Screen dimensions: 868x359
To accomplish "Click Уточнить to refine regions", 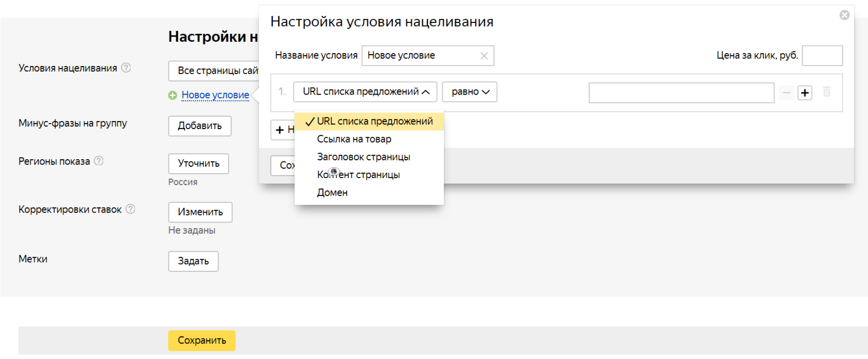I will (198, 163).
